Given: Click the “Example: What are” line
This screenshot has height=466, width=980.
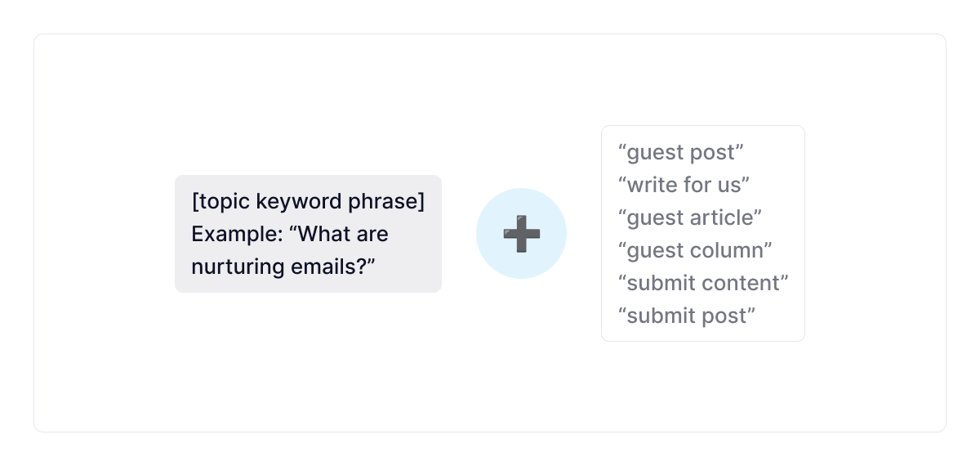Looking at the screenshot, I should [x=290, y=234].
